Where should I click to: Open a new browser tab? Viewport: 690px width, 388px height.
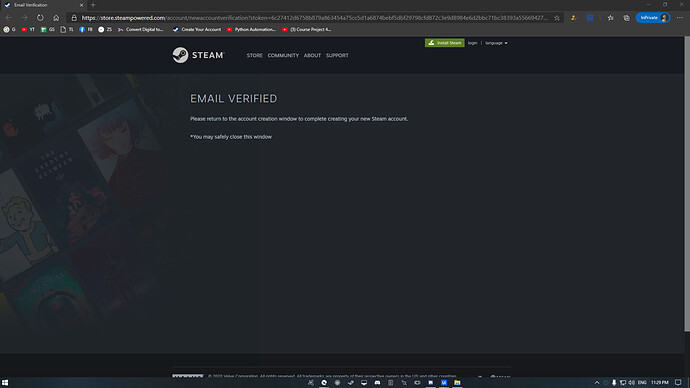pyautogui.click(x=93, y=5)
